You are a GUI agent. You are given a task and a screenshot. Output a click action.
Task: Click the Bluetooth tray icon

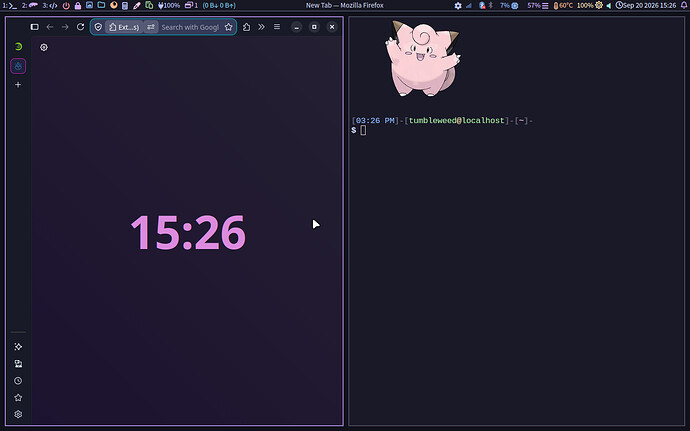pos(491,6)
